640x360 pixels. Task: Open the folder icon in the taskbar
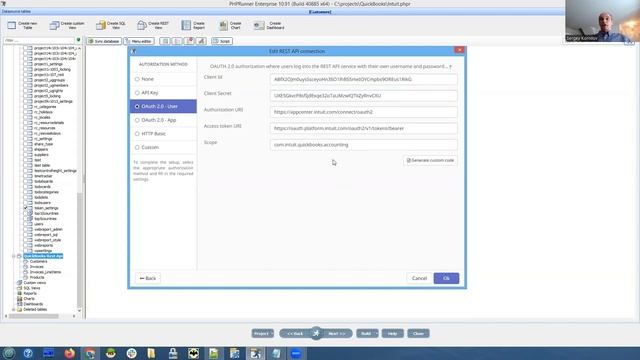click(152, 353)
